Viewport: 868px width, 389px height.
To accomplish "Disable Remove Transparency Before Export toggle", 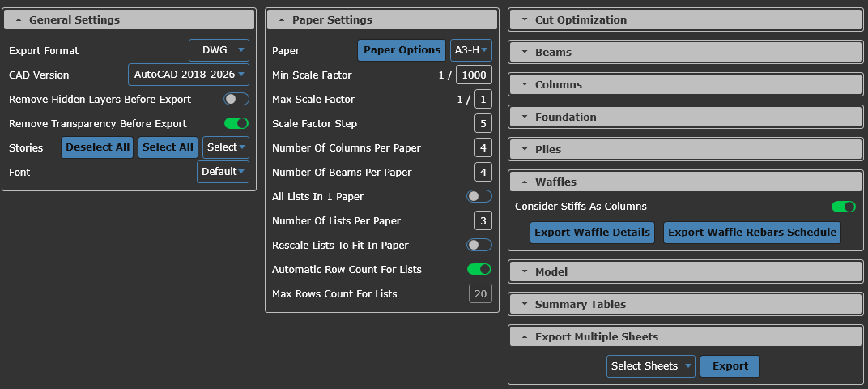I will (x=236, y=123).
